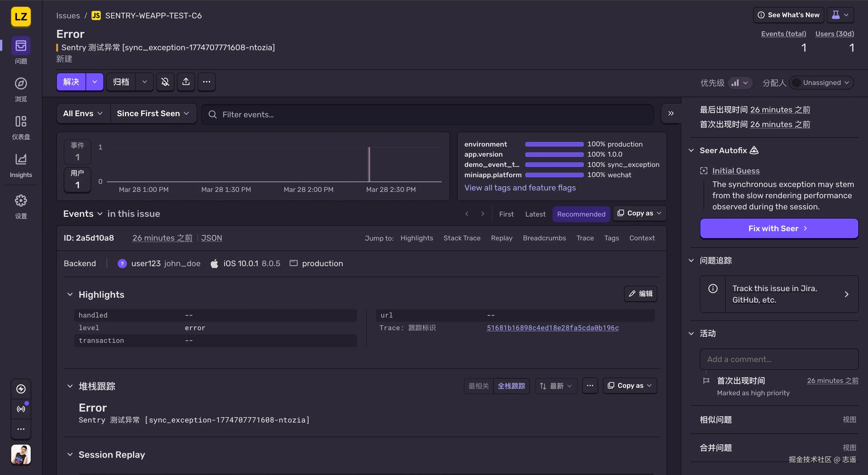
Task: Open the Dashboards sidebar icon
Action: click(x=21, y=121)
